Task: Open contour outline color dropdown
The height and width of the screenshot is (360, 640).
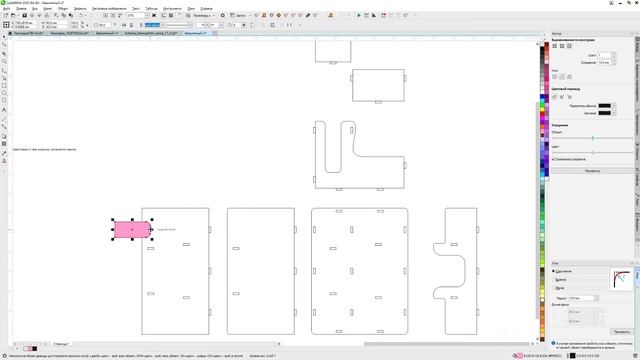Action: 614,106
